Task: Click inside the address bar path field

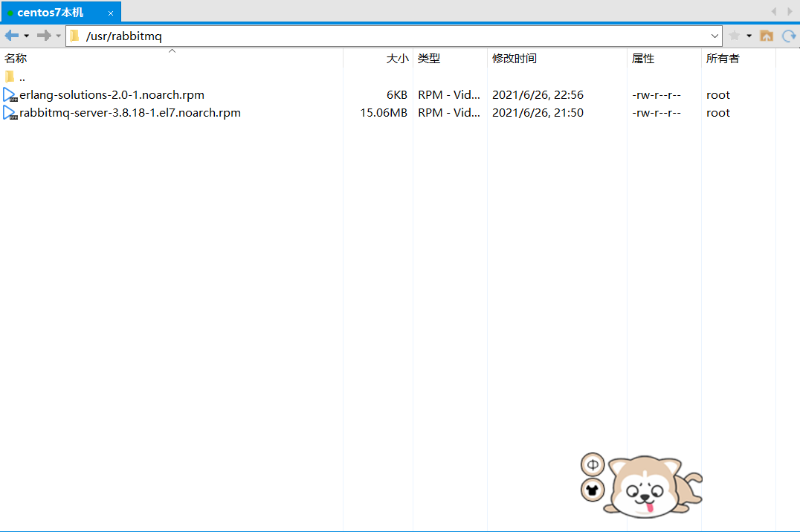Action: [297, 35]
